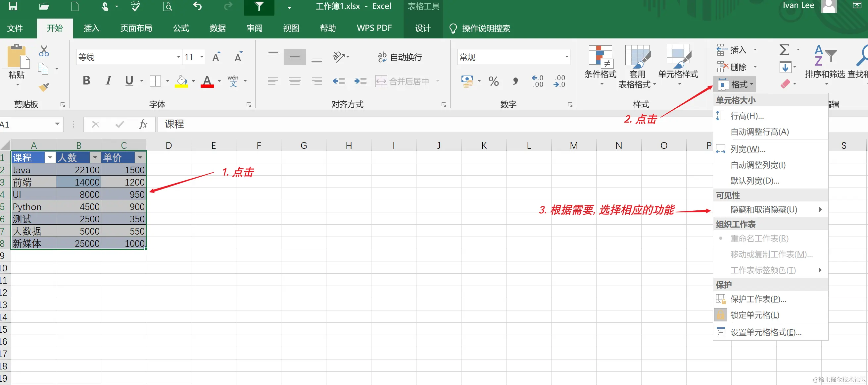Switch to the 插入 ribbon tab
The height and width of the screenshot is (385, 868).
click(91, 28)
